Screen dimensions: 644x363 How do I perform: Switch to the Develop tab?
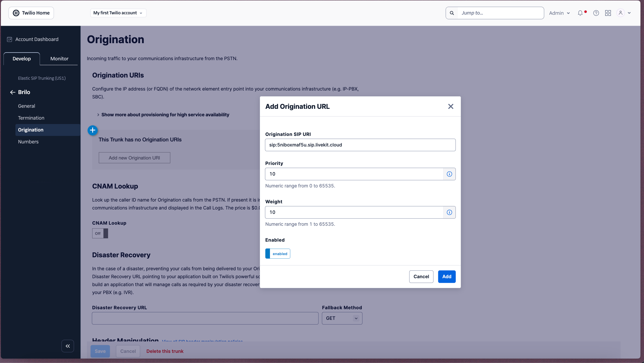(22, 59)
